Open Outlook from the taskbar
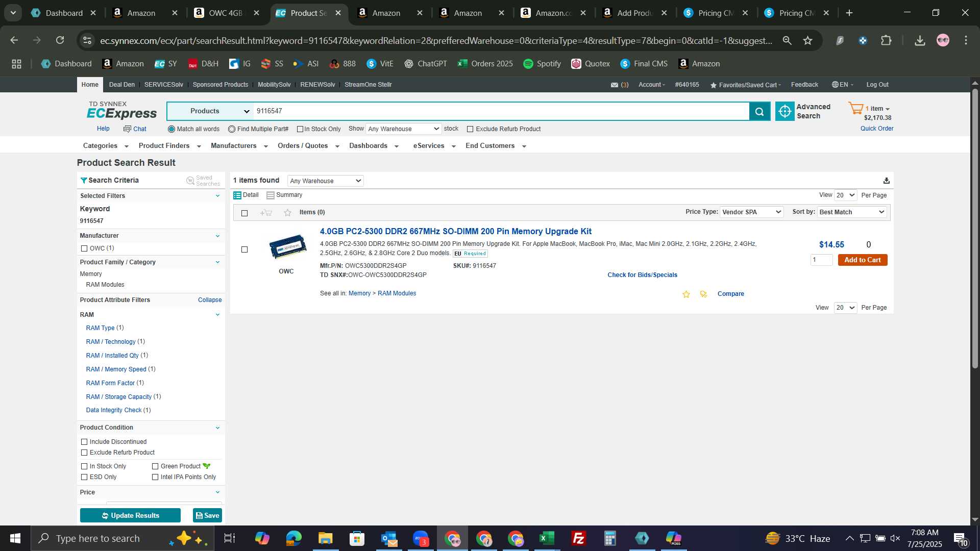Image resolution: width=980 pixels, height=551 pixels. pyautogui.click(x=389, y=538)
